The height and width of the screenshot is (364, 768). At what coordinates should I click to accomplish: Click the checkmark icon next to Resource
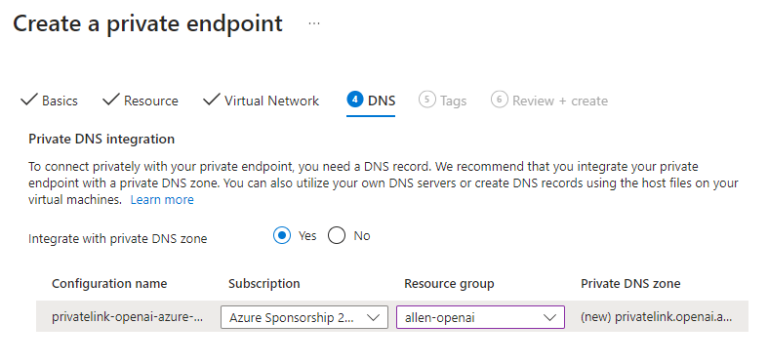[x=111, y=100]
